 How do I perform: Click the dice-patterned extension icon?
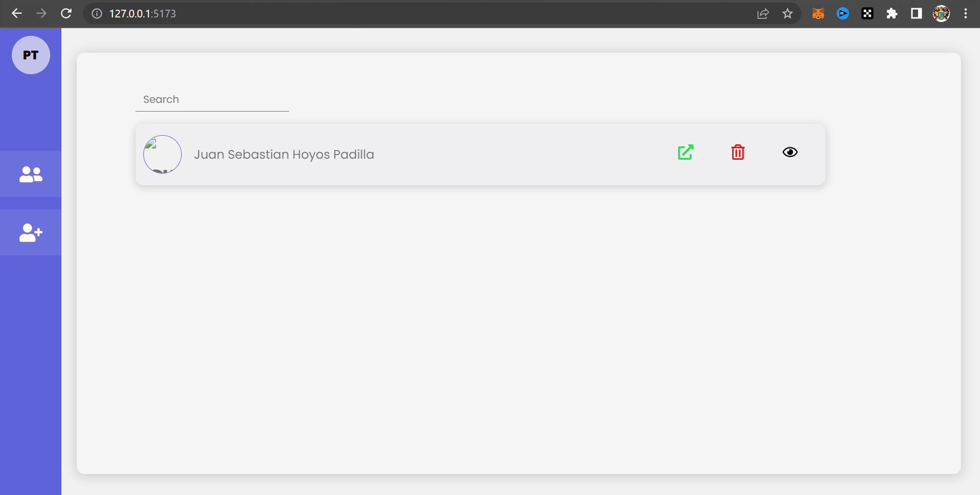coord(867,13)
